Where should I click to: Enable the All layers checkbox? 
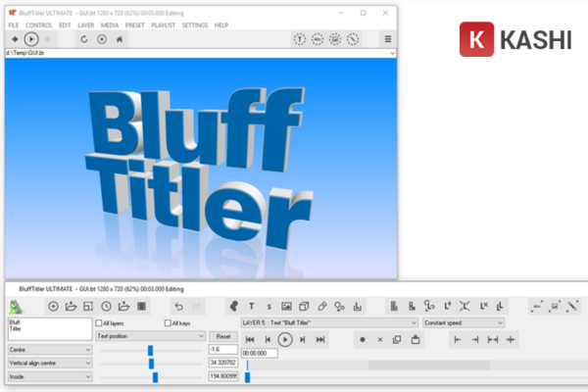tap(99, 323)
